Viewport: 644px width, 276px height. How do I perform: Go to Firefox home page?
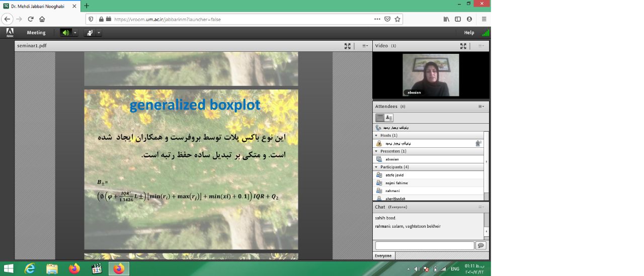pos(42,19)
